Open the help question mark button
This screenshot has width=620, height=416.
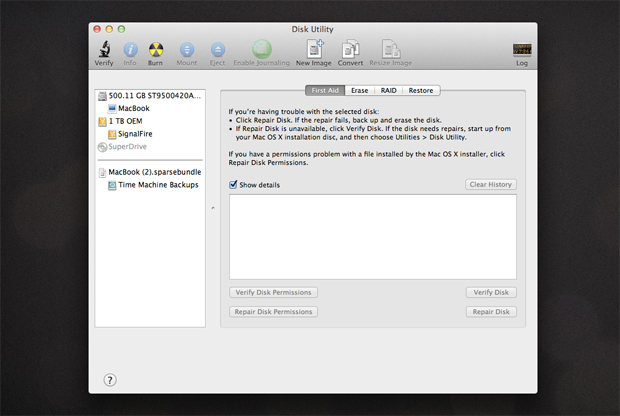coord(110,380)
